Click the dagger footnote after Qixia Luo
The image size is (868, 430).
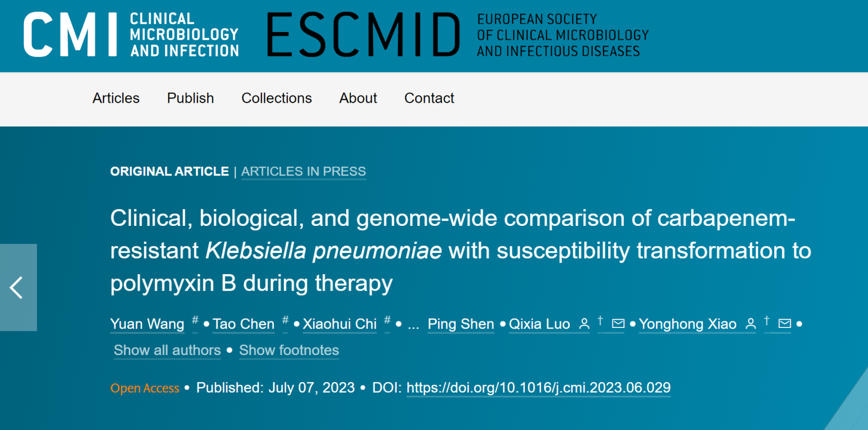point(600,320)
